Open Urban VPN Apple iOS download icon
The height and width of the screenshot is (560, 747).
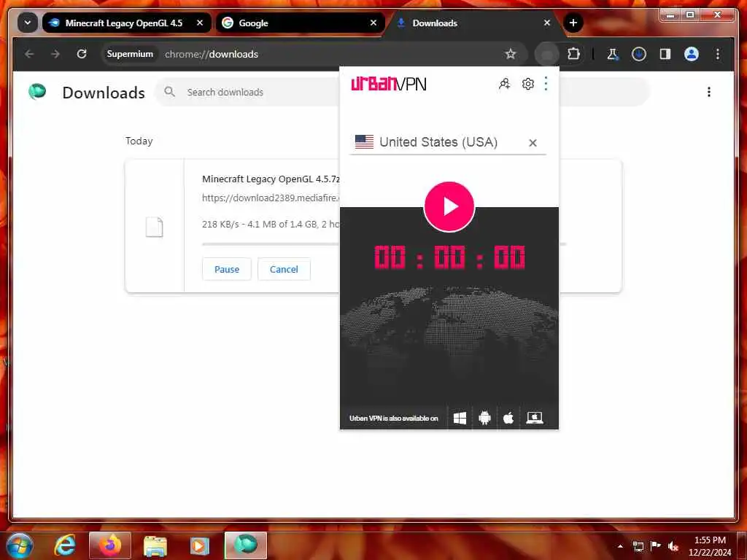point(508,418)
